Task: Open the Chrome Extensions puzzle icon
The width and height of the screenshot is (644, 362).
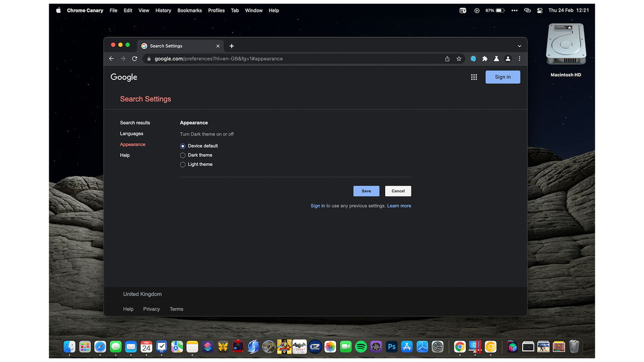Action: click(x=485, y=58)
